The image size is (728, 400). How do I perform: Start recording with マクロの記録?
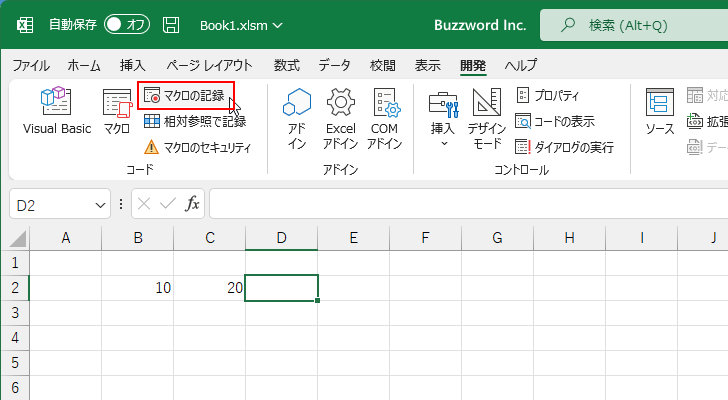[x=185, y=96]
